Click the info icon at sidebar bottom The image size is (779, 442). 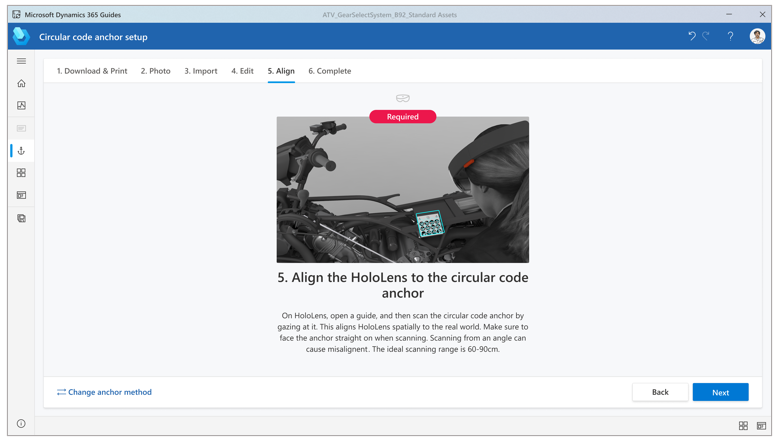click(x=21, y=424)
